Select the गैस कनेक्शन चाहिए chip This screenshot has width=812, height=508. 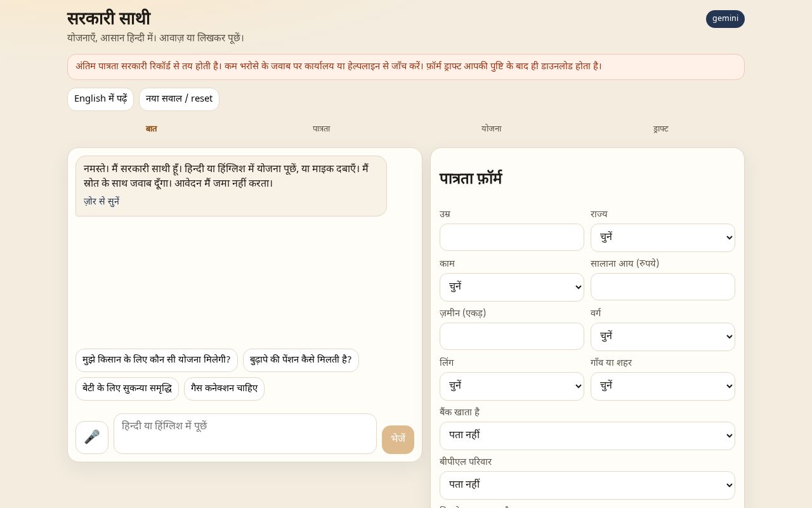[224, 389]
